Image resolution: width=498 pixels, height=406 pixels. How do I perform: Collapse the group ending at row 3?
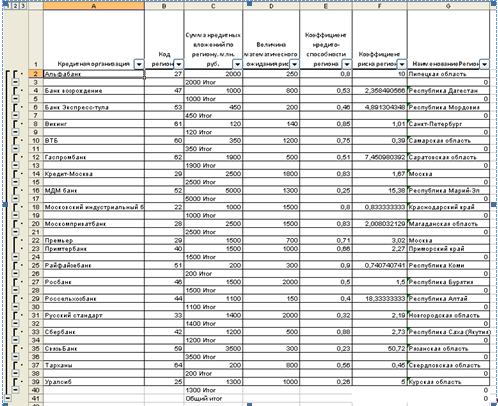pyautogui.click(x=15, y=82)
